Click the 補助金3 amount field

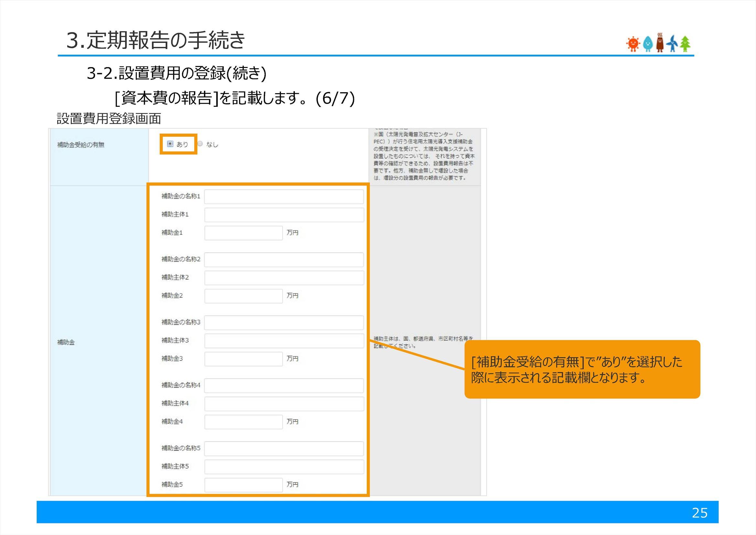point(244,359)
